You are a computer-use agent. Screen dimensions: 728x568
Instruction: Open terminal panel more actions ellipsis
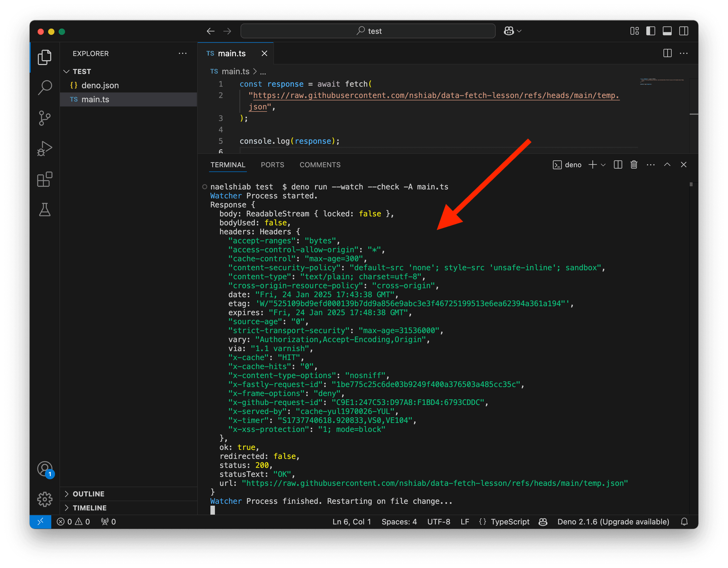tap(650, 165)
